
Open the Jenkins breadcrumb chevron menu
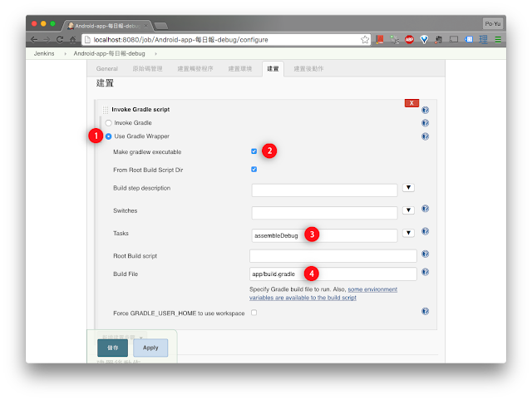65,54
